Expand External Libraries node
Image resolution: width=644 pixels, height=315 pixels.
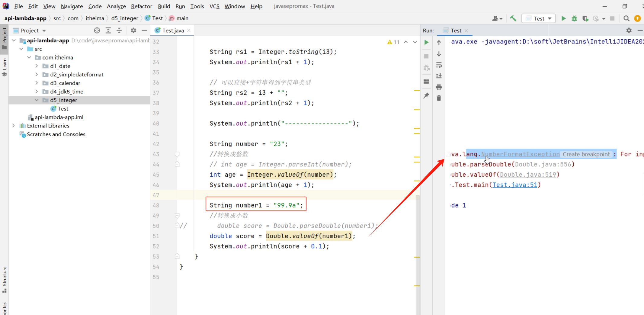[13, 126]
